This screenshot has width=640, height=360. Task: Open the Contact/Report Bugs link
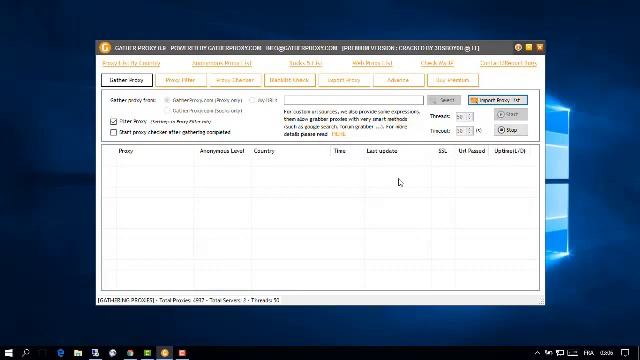click(x=508, y=63)
